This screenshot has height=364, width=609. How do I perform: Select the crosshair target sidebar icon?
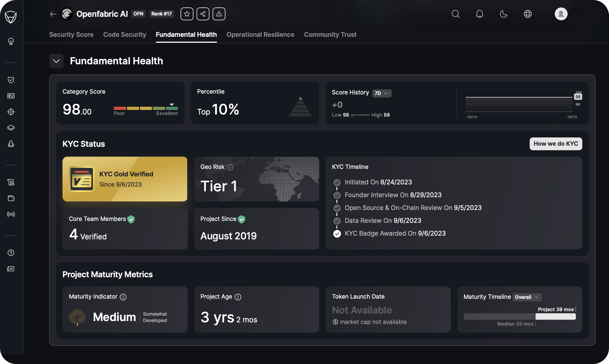[11, 112]
